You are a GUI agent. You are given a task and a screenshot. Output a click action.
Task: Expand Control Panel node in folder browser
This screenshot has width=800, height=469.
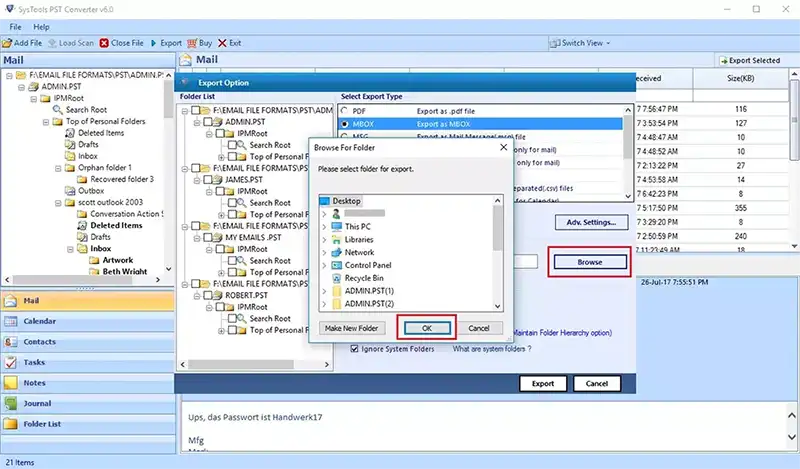[x=324, y=265]
